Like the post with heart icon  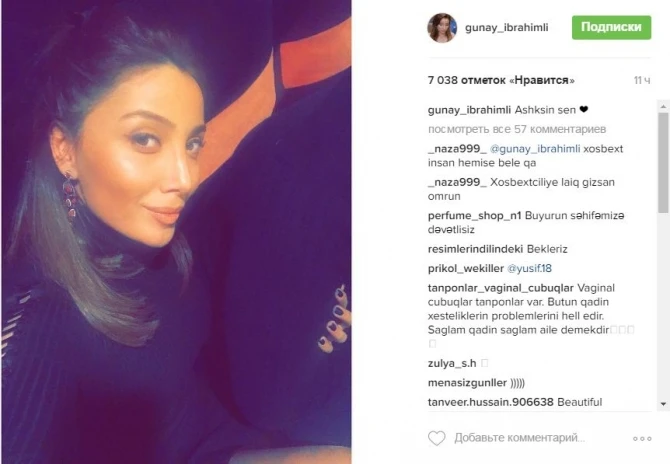tap(436, 438)
